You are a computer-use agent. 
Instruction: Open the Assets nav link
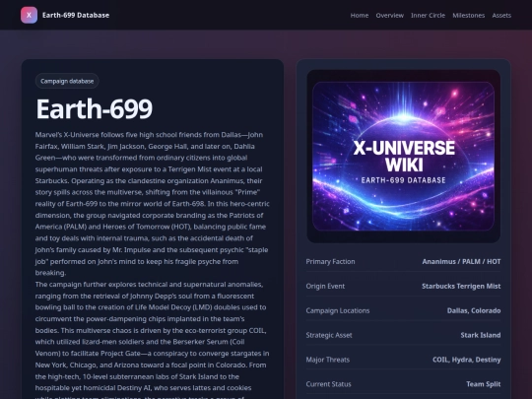point(501,15)
